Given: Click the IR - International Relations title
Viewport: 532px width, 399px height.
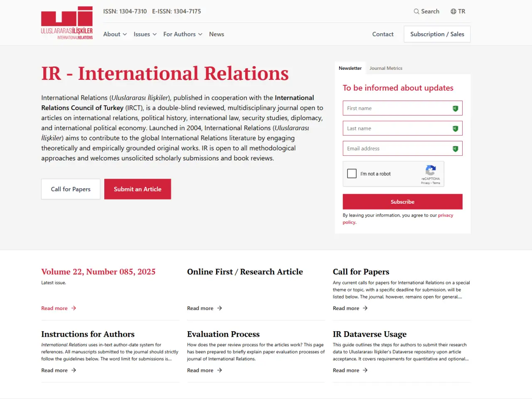Looking at the screenshot, I should coord(165,74).
